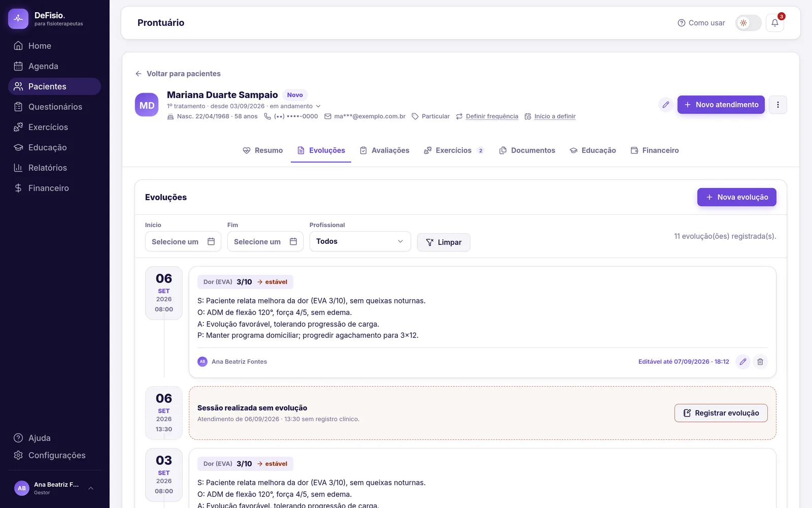Click the 'ma***@exemplo.com.br' email text
Viewport: 812px width, 508px height.
[x=370, y=116]
